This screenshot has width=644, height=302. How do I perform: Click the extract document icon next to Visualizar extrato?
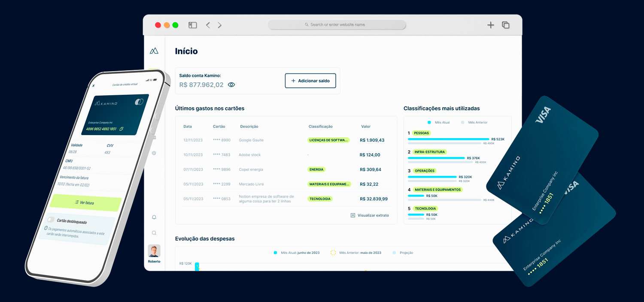coord(353,215)
